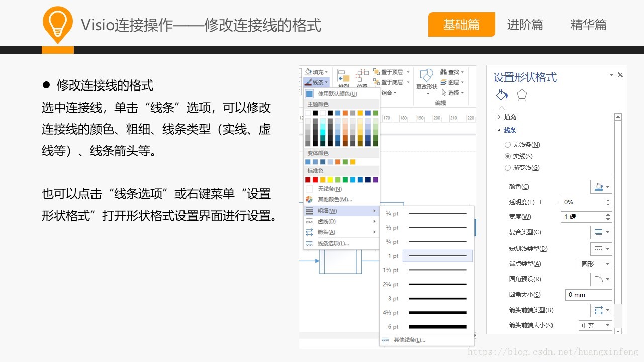The height and width of the screenshot is (362, 644).
Task: Close the 设置形状格式 pane
Action: pos(620,75)
